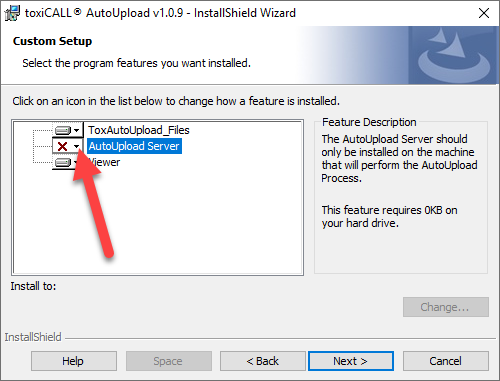Click the greyed-out Space button
This screenshot has width=500, height=381.
pyautogui.click(x=169, y=361)
